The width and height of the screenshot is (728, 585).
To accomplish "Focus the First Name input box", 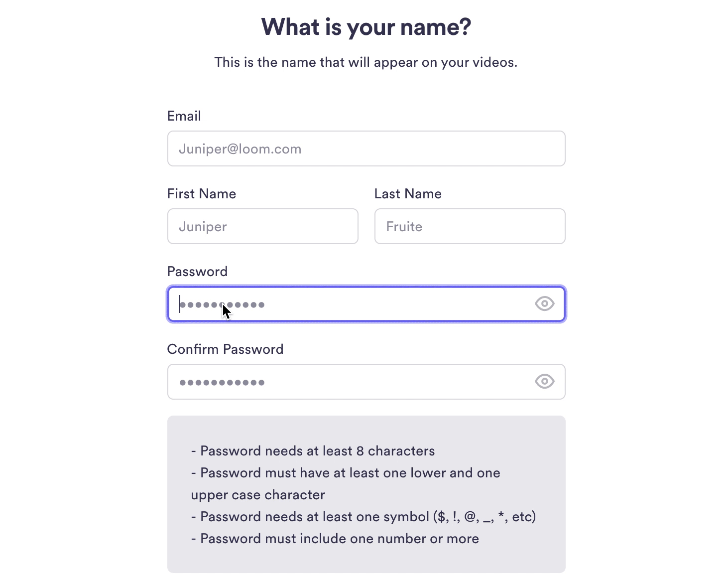I will point(262,226).
